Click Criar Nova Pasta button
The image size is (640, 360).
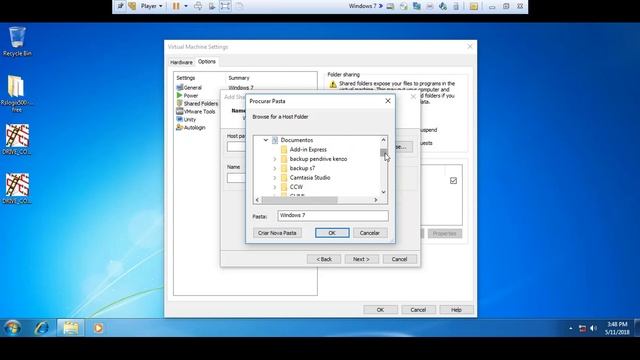pos(277,233)
